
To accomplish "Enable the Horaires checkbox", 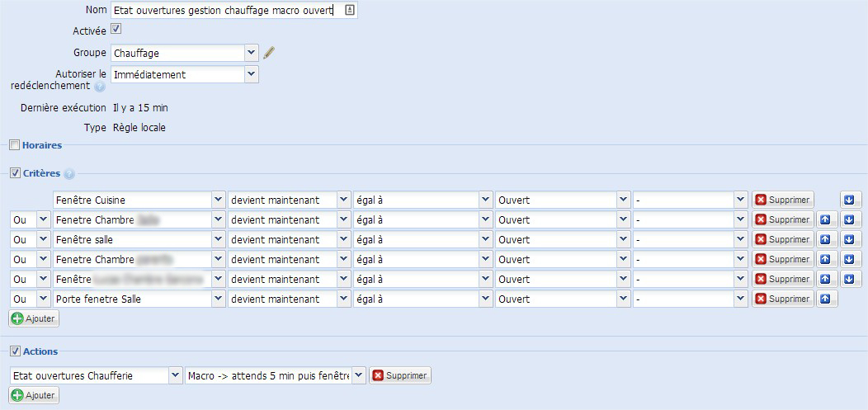I will [x=14, y=145].
